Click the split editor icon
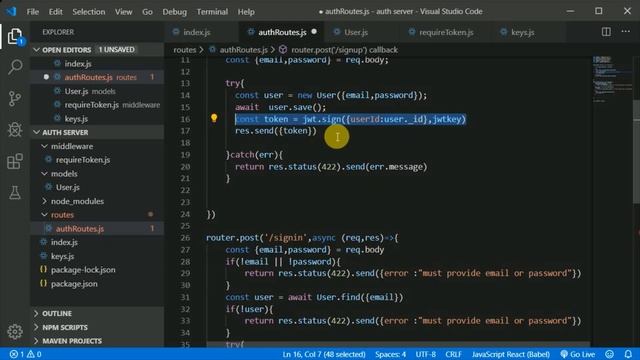This screenshot has height=360, width=640. [606, 32]
